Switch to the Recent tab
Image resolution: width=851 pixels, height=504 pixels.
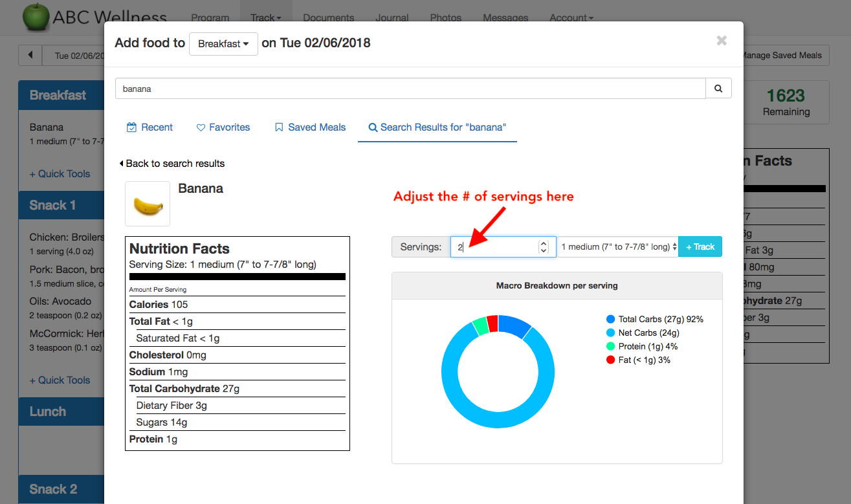tap(149, 127)
